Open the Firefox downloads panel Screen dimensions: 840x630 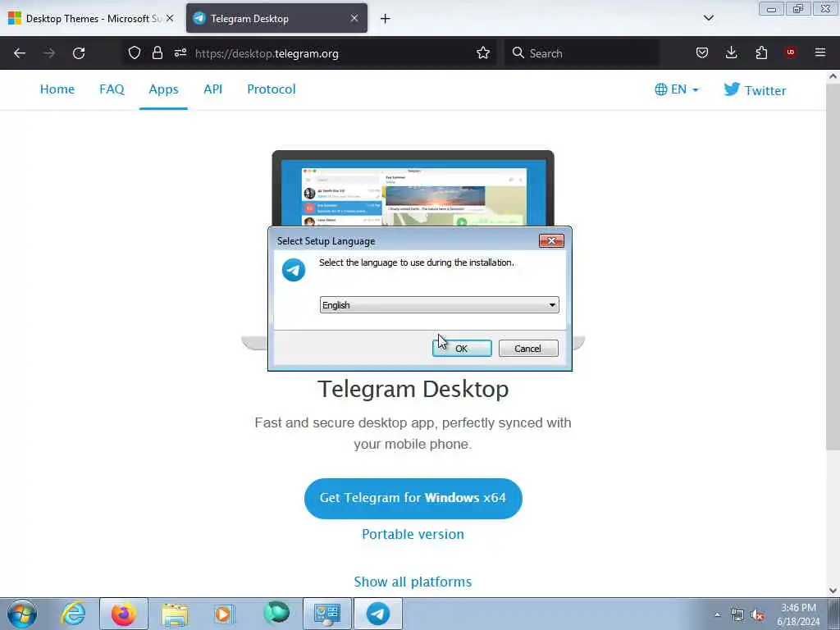point(731,52)
